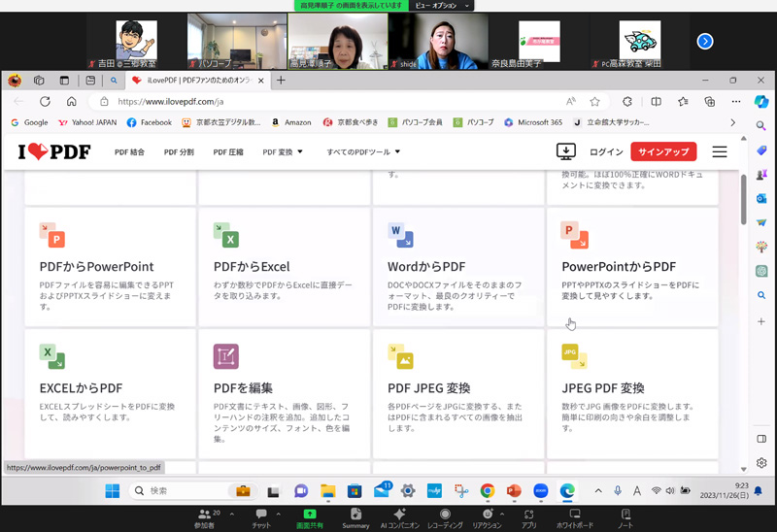Click the iLovePDF logo
The image size is (777, 532).
pyautogui.click(x=56, y=151)
